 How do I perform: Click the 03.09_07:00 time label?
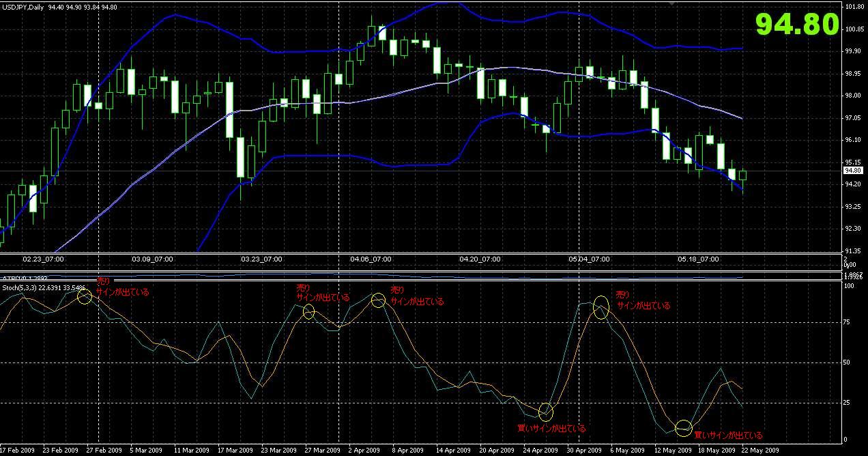(152, 259)
